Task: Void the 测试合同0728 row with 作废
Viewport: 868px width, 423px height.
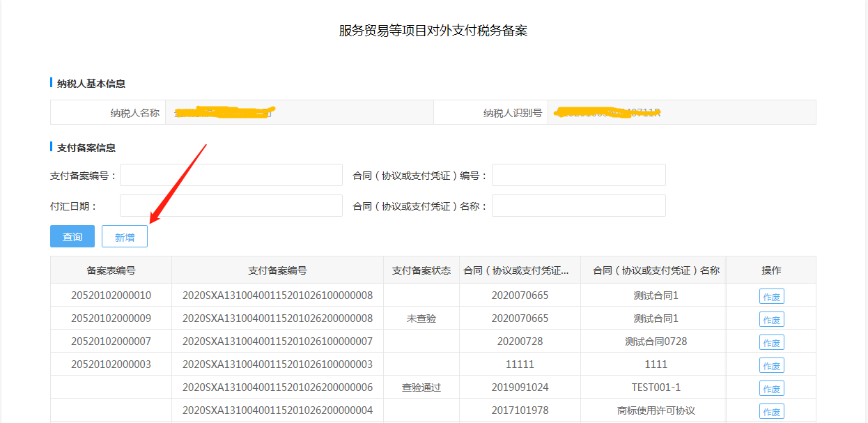Action: [x=771, y=342]
